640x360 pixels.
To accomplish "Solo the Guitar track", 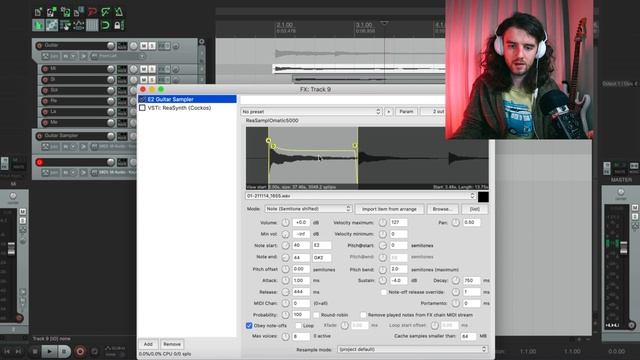I will click(x=152, y=46).
